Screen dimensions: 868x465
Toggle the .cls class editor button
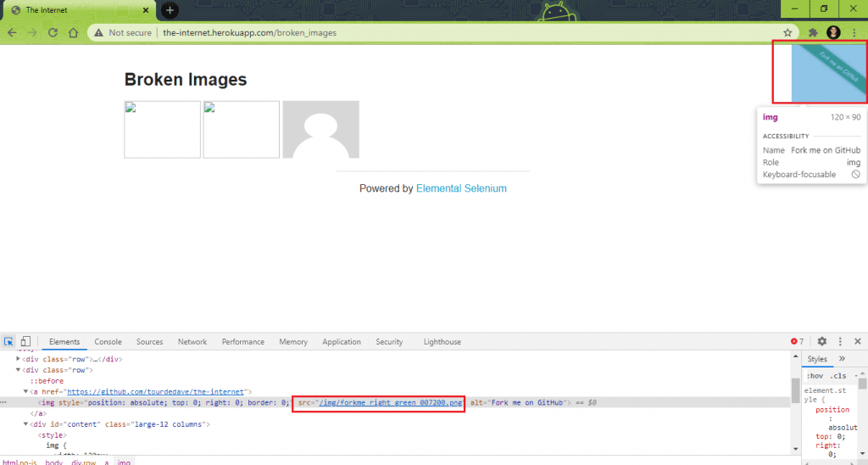pos(838,376)
